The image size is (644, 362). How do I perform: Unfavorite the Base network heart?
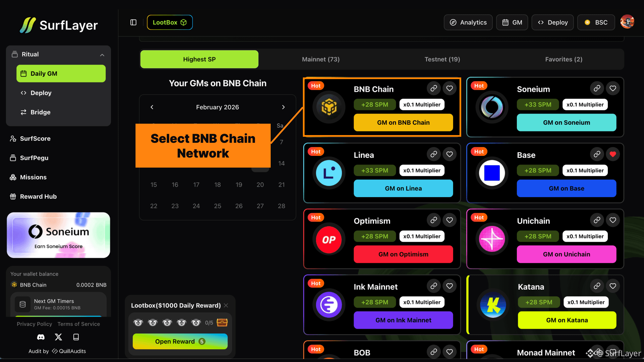[x=612, y=154]
